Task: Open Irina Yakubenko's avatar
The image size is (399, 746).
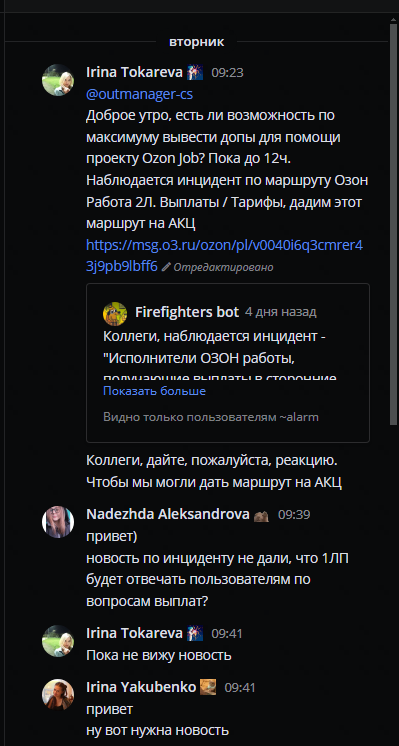Action: (x=58, y=695)
